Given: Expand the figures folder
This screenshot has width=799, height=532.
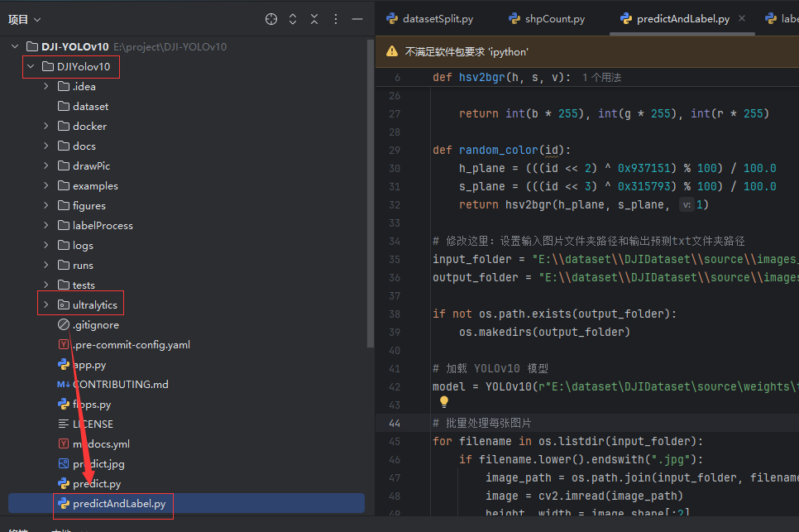Looking at the screenshot, I should [x=45, y=205].
